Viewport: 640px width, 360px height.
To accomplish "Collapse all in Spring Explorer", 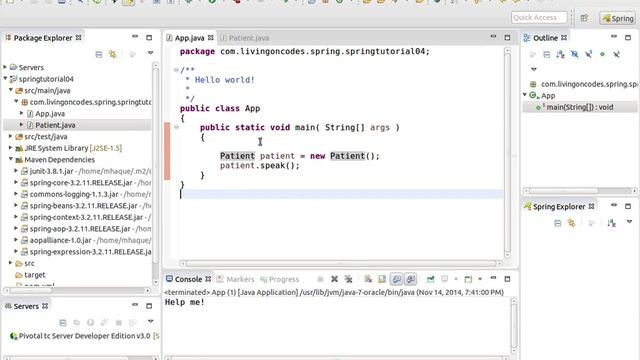I will 558,223.
